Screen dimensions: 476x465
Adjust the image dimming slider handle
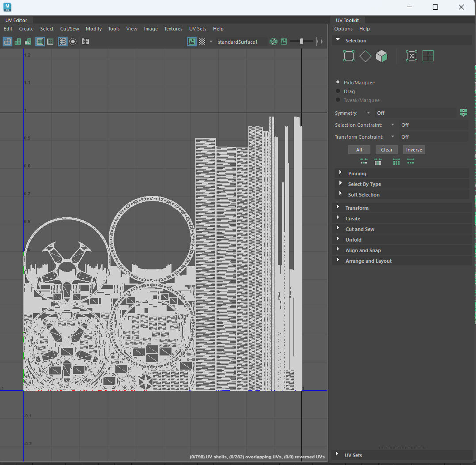301,42
